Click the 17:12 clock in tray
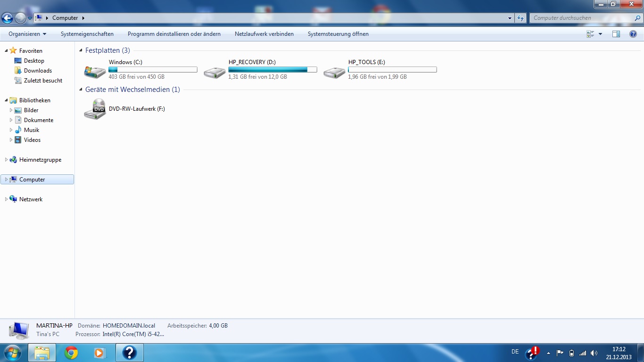The width and height of the screenshot is (644, 362). [x=619, y=349]
